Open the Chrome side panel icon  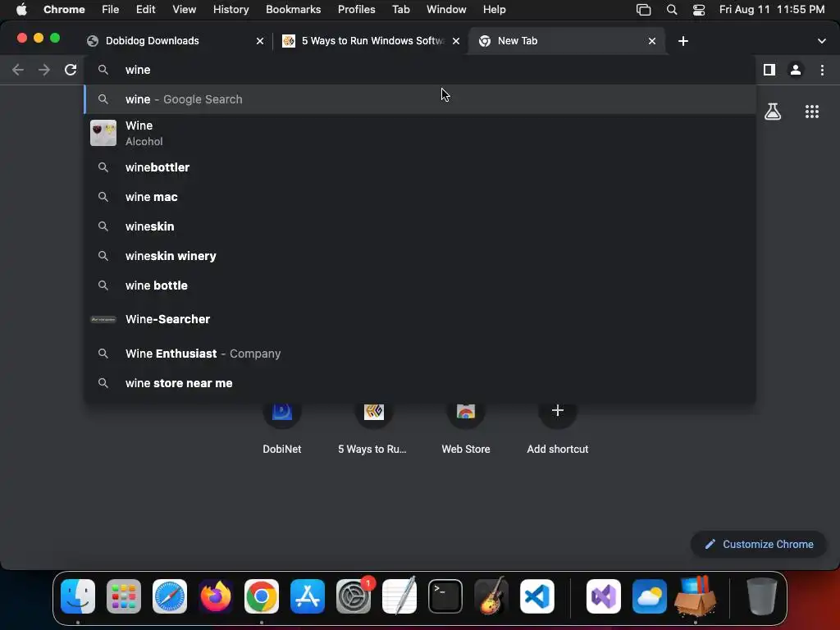point(769,70)
